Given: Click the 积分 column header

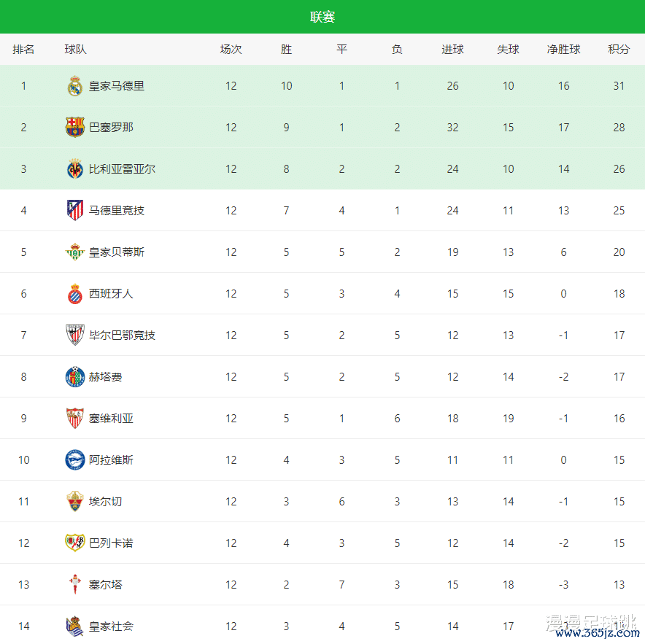Looking at the screenshot, I should [619, 50].
